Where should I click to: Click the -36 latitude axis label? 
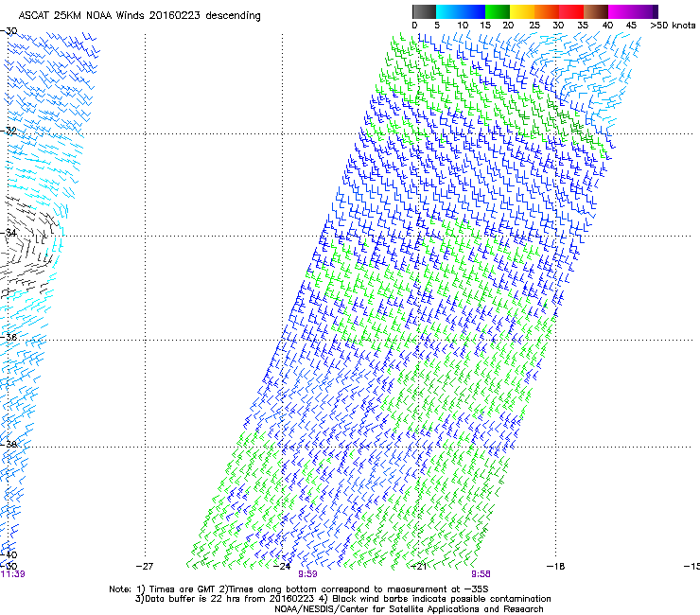pos(9,337)
